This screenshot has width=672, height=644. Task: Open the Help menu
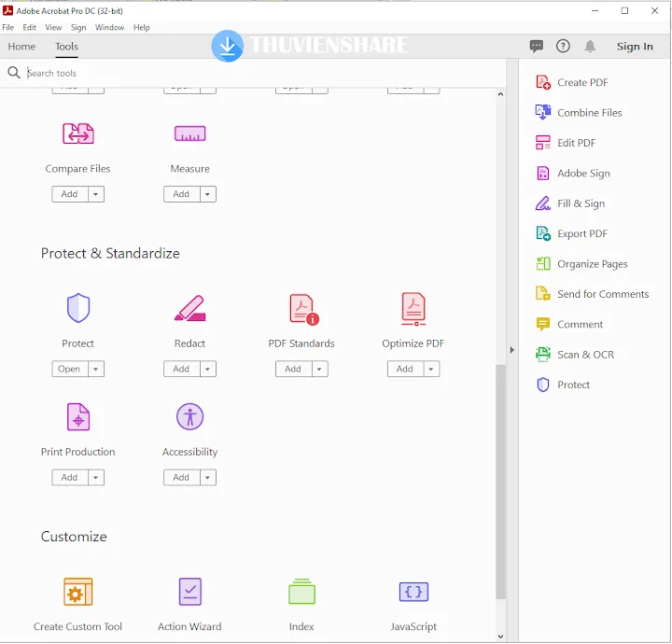(x=142, y=27)
